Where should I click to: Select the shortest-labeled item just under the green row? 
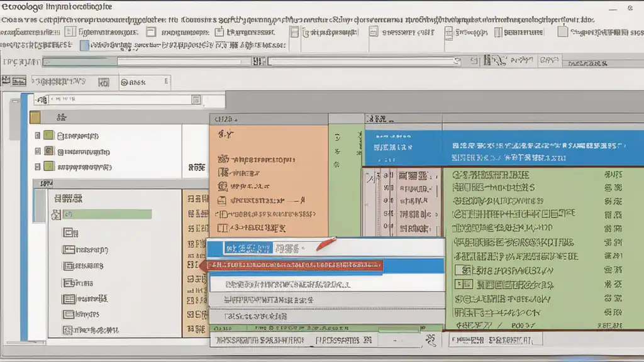[70, 233]
